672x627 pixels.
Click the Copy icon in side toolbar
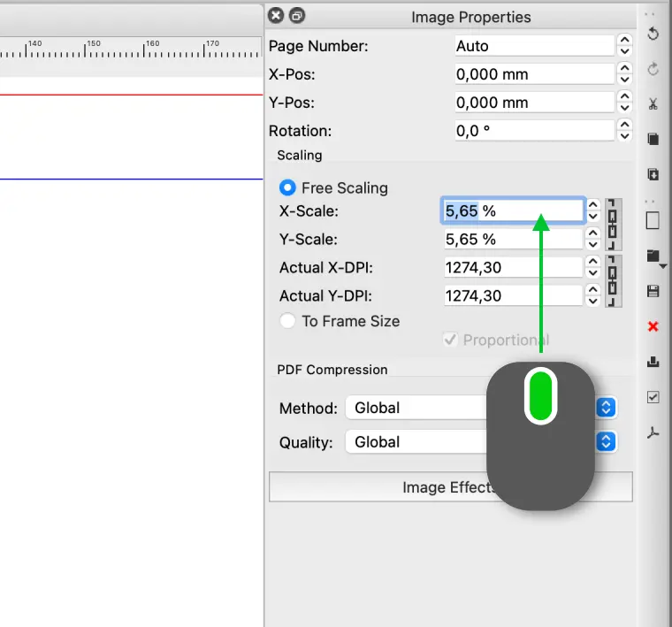point(653,139)
